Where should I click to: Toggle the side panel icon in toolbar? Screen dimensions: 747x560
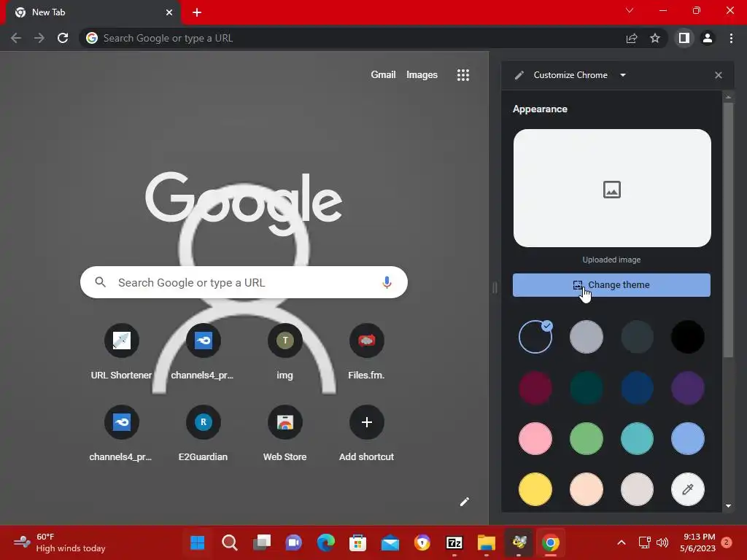[684, 38]
